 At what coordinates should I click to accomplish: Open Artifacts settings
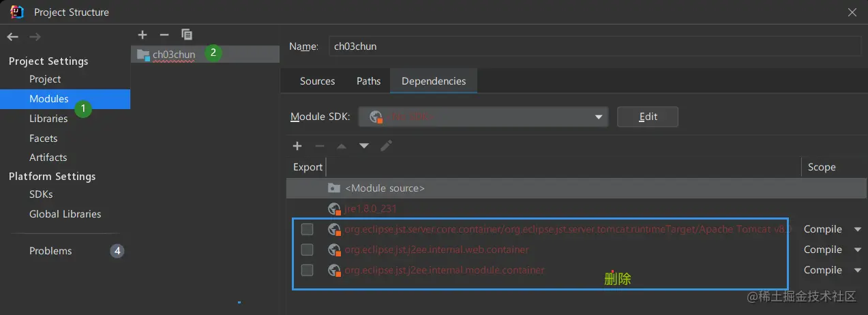tap(48, 157)
